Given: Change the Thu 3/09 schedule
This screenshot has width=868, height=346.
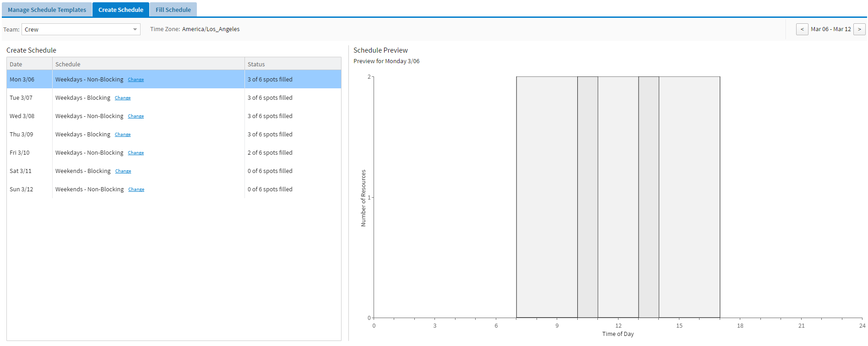Looking at the screenshot, I should pos(123,135).
